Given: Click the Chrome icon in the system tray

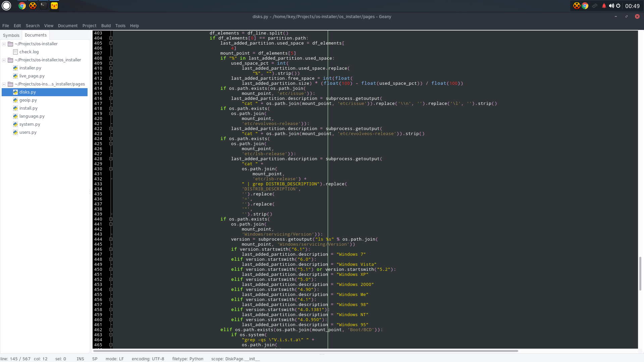Looking at the screenshot, I should coord(585,6).
